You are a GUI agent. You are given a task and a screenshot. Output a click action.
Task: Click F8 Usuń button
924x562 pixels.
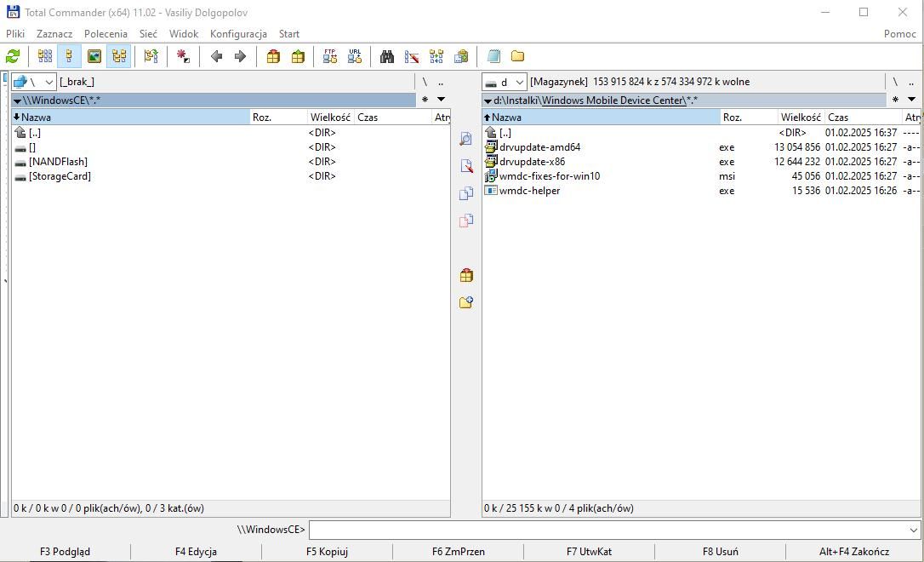[720, 552]
